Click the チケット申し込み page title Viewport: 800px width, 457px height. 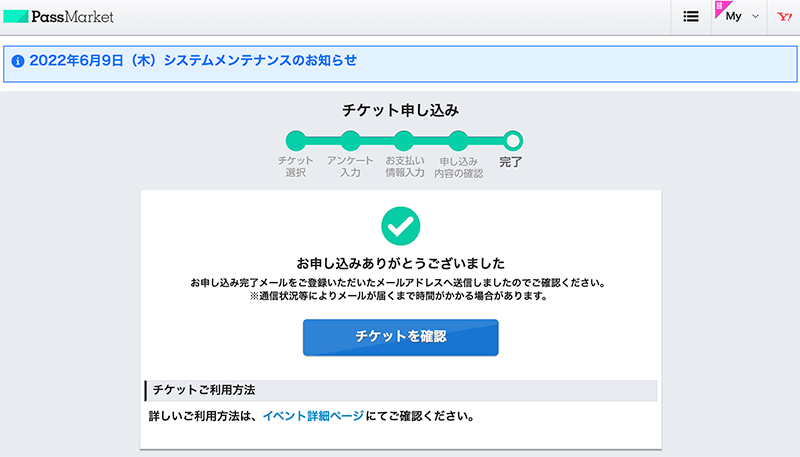coord(401,110)
